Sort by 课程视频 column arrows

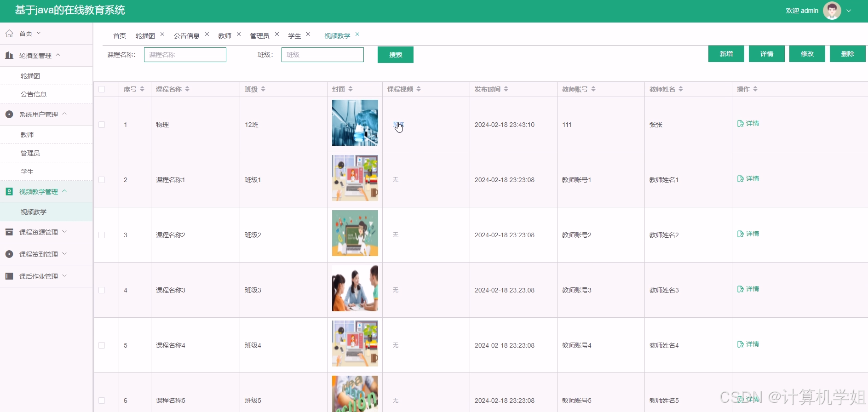point(419,89)
